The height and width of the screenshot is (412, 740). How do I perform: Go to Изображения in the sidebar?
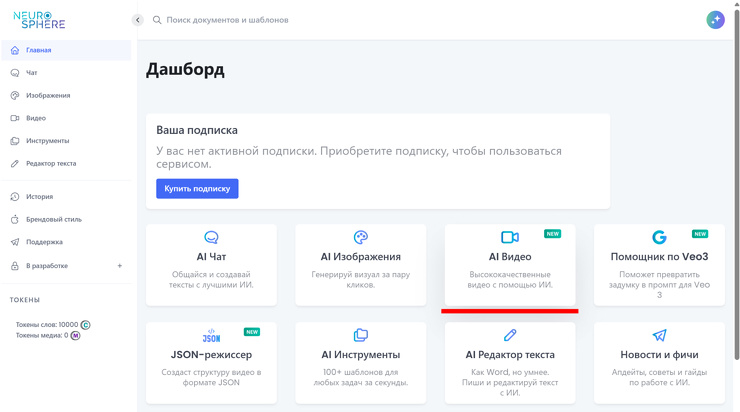click(x=47, y=96)
